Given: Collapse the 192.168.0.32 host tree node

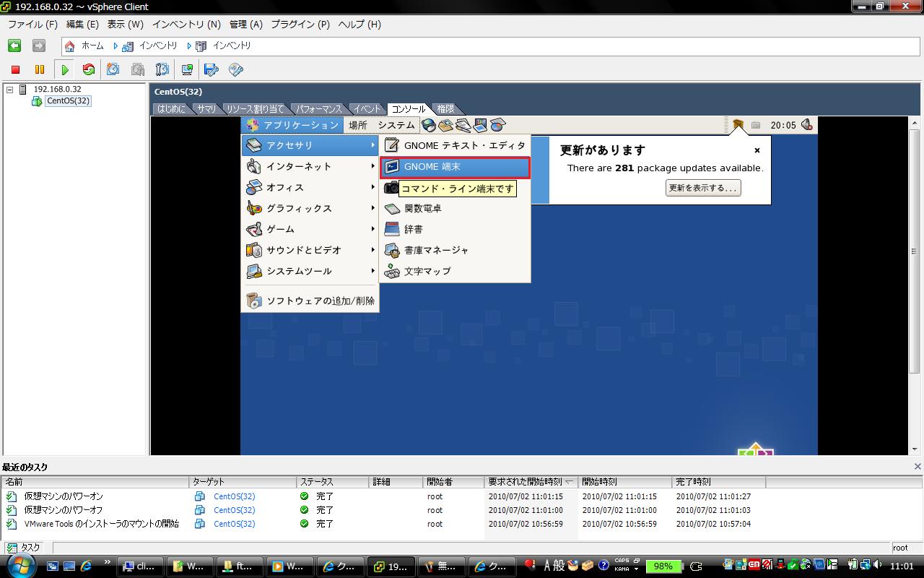Looking at the screenshot, I should 9,90.
